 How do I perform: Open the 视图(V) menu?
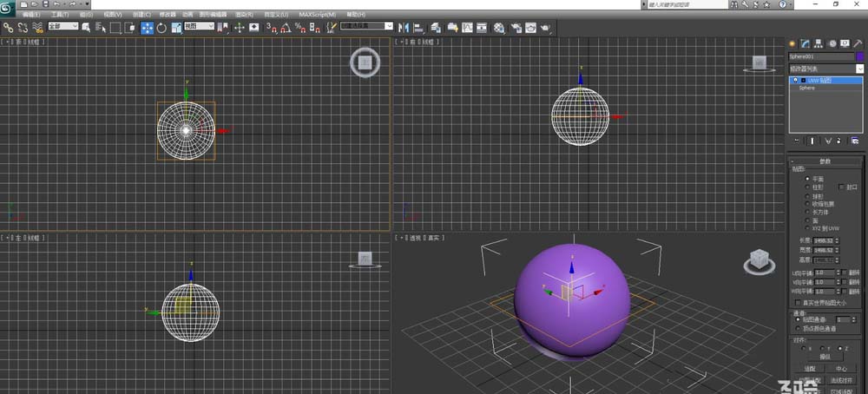click(x=112, y=15)
